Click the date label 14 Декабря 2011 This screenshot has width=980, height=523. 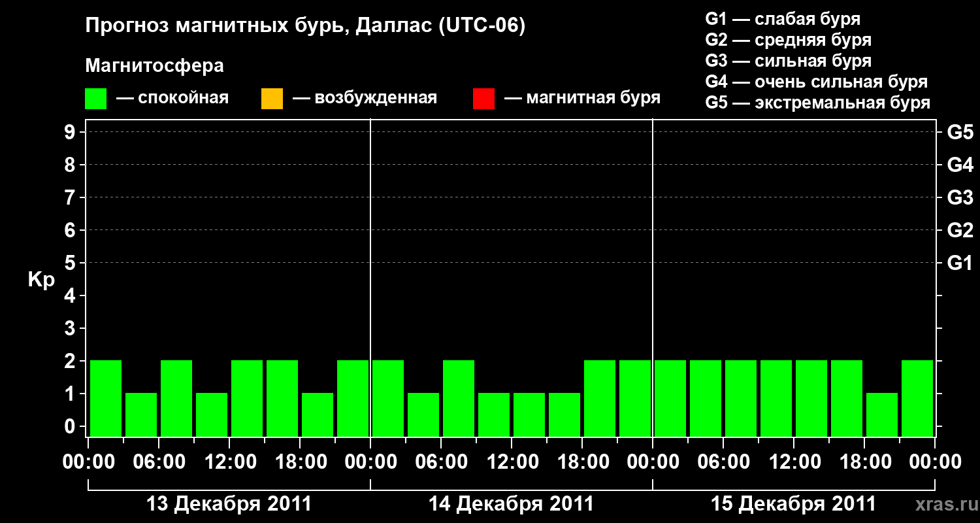click(x=511, y=504)
